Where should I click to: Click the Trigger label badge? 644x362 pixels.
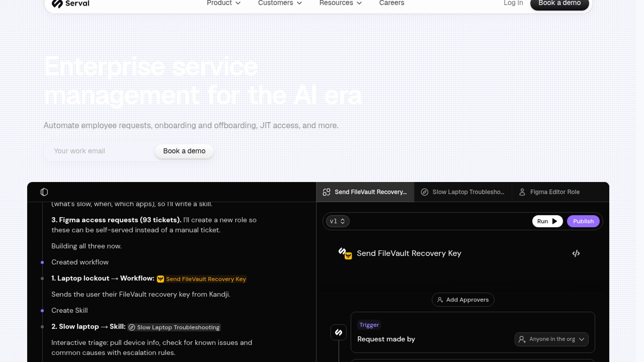pyautogui.click(x=369, y=325)
